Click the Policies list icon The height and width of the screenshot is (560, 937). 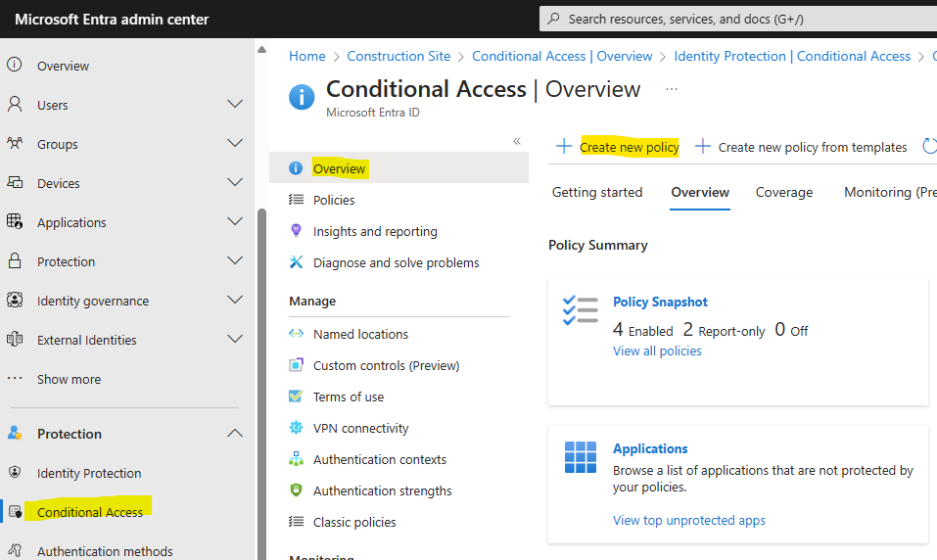click(x=296, y=199)
